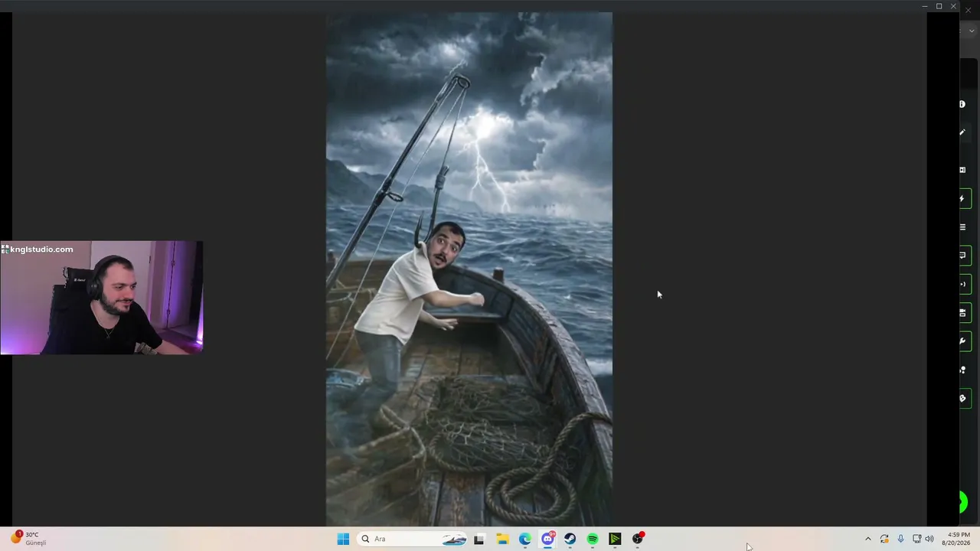
Task: Launch Microsoft Edge from the taskbar
Action: click(525, 539)
